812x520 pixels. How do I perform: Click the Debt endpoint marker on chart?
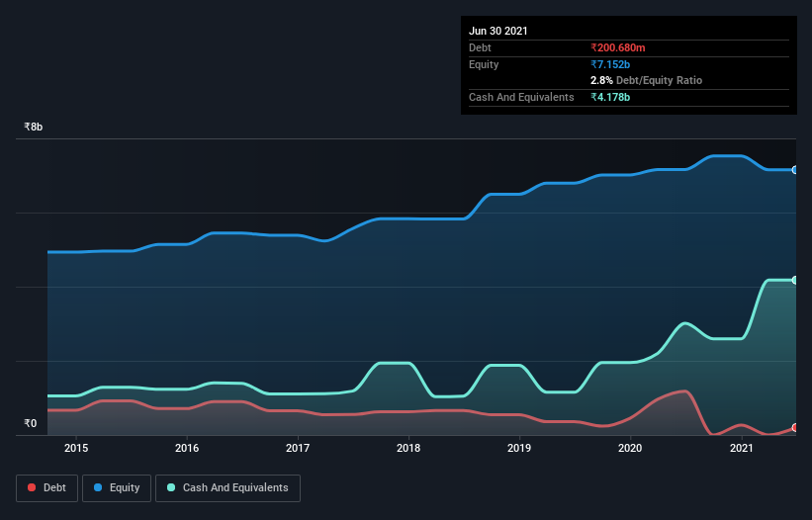(x=795, y=428)
